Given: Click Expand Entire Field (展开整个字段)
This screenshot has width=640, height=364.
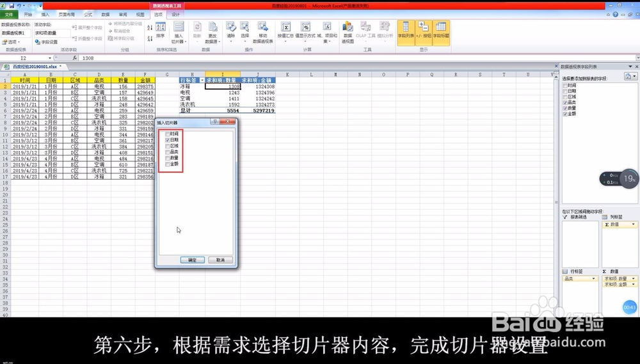Looking at the screenshot, I should point(87,28).
